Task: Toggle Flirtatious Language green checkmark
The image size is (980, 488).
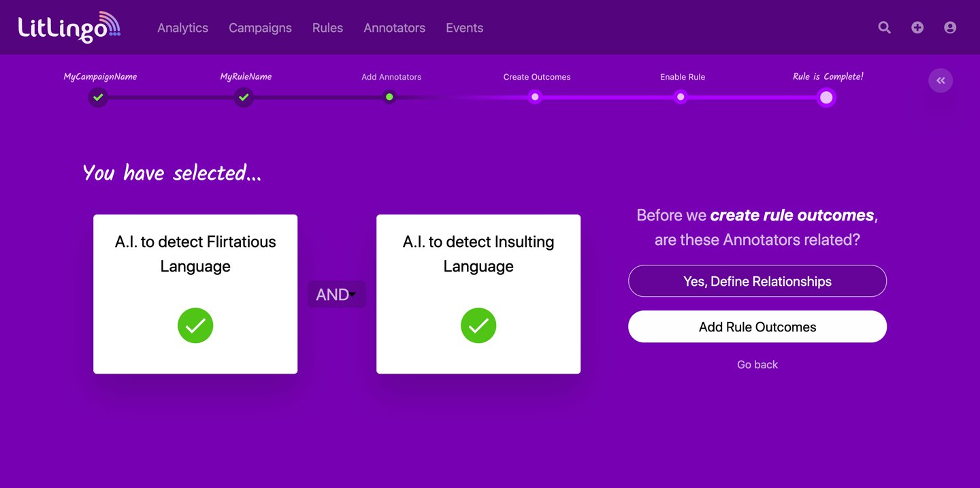Action: tap(195, 326)
